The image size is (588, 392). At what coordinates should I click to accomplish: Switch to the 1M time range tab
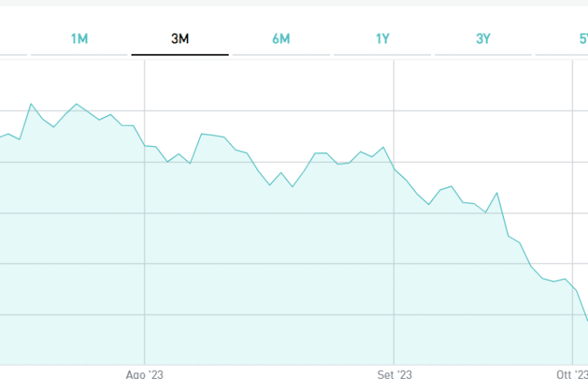(79, 38)
